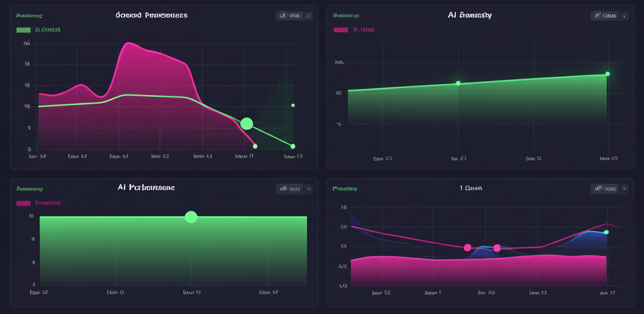The width and height of the screenshot is (644, 314).
Task: Click the small arrow button in the bottom-left panel header
Action: click(308, 188)
